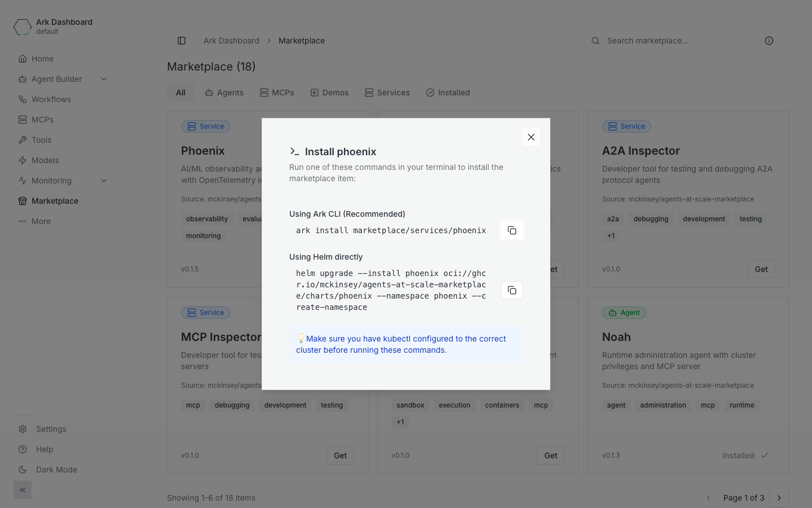Switch to the Installed tab

(448, 93)
